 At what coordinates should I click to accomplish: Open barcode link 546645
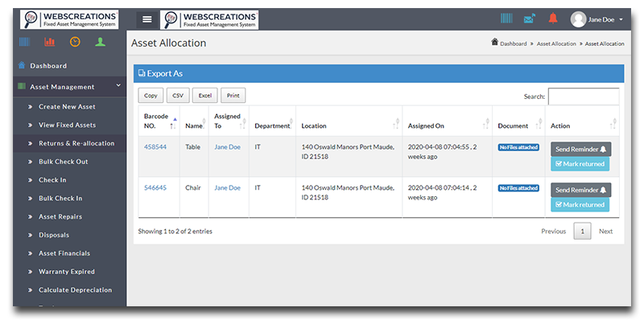pyautogui.click(x=155, y=188)
